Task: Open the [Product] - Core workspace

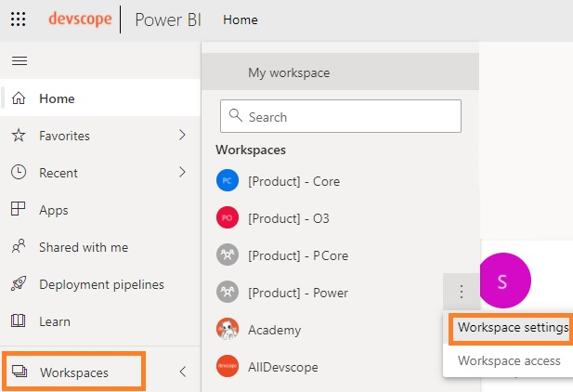Action: click(293, 181)
